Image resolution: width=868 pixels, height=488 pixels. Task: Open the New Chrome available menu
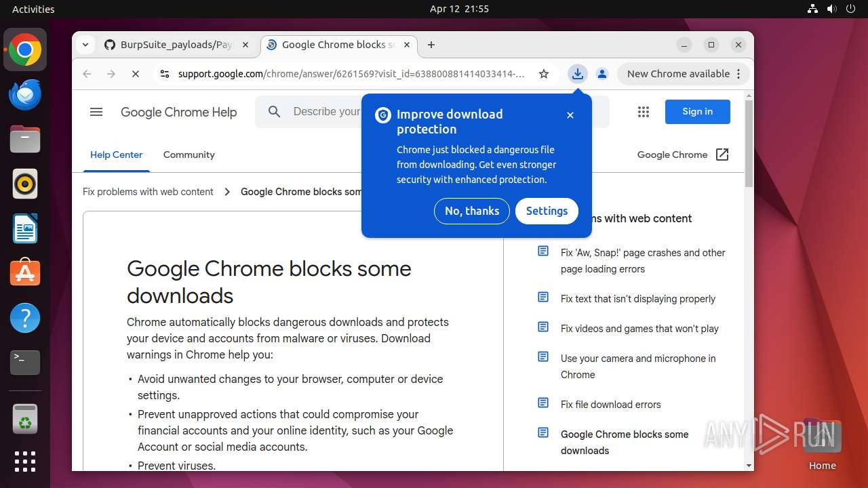pos(683,74)
